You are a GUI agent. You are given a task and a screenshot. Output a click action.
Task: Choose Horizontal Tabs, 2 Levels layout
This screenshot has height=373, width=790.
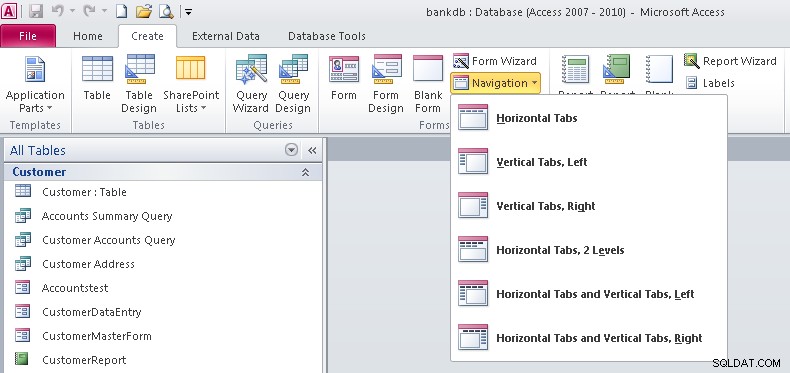[x=588, y=250]
